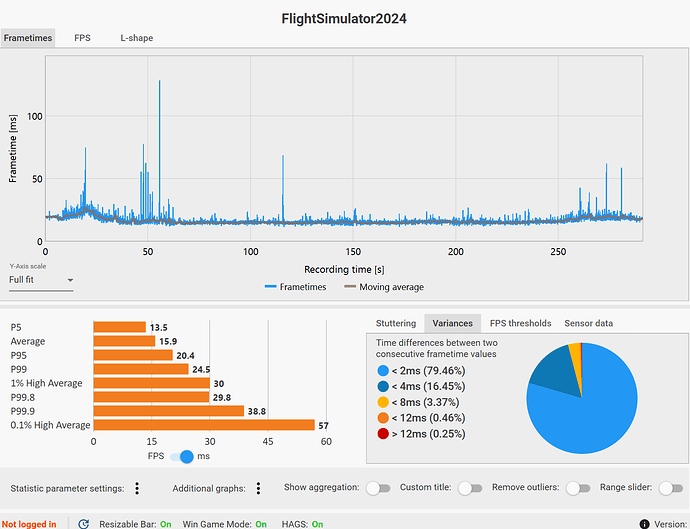Viewport: 690px width, 529px height.
Task: Switch to the FPS tab
Action: 82,38
